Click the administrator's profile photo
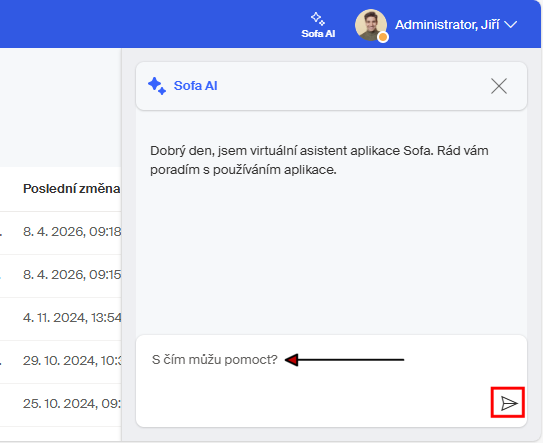543x443 pixels. 371,25
